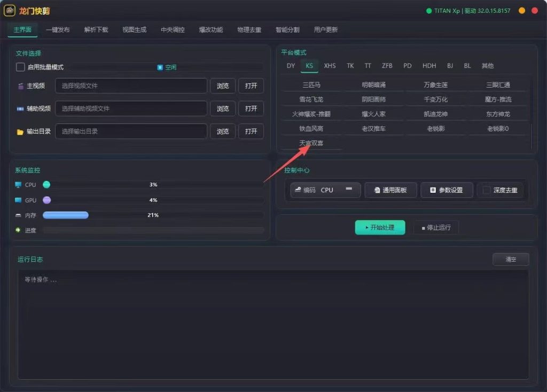Start processing with 开始处理 button
This screenshot has width=547, height=392.
(380, 228)
